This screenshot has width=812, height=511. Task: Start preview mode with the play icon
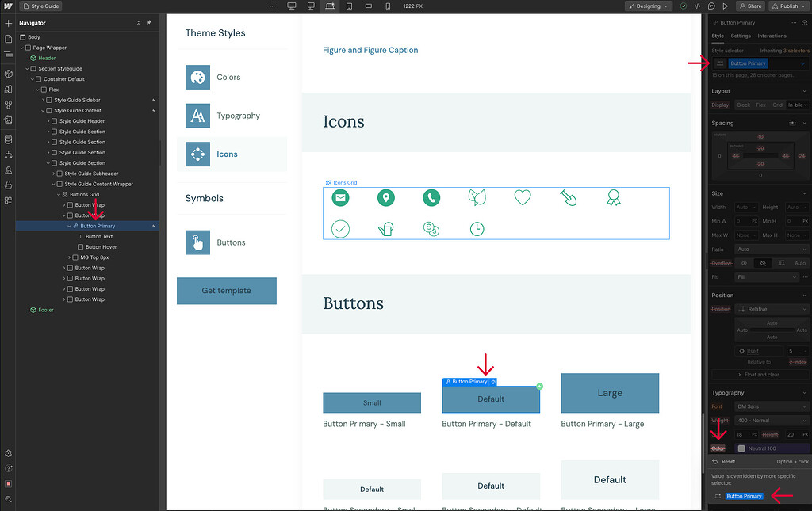click(725, 6)
